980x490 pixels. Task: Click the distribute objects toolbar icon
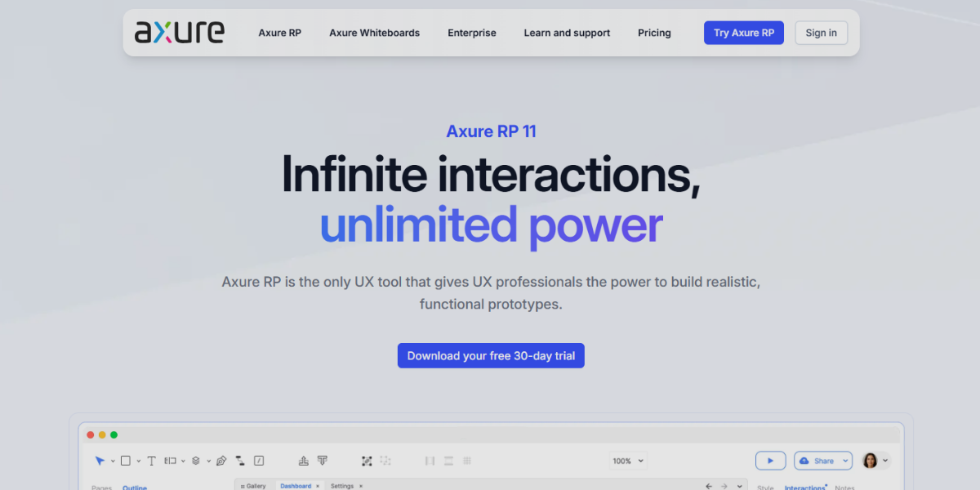[x=323, y=461]
